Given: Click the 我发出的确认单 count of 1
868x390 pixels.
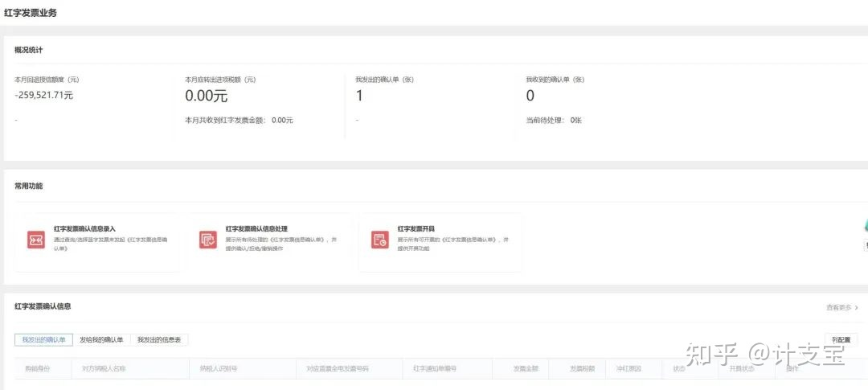Looking at the screenshot, I should 359,95.
